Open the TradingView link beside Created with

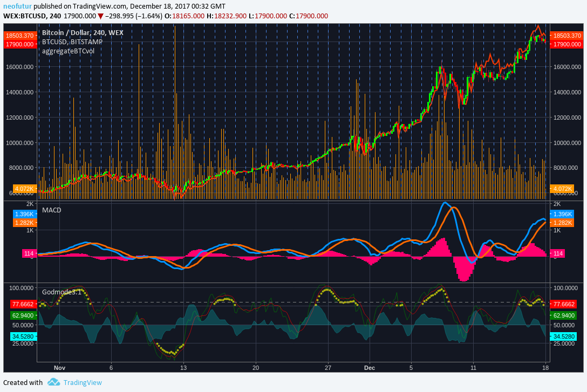pos(83,383)
